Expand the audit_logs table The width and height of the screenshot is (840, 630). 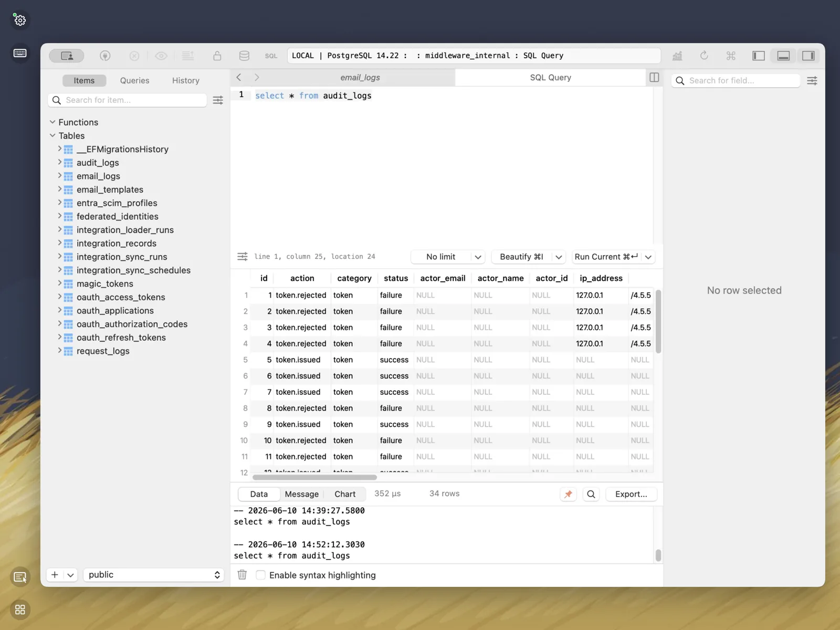[59, 162]
